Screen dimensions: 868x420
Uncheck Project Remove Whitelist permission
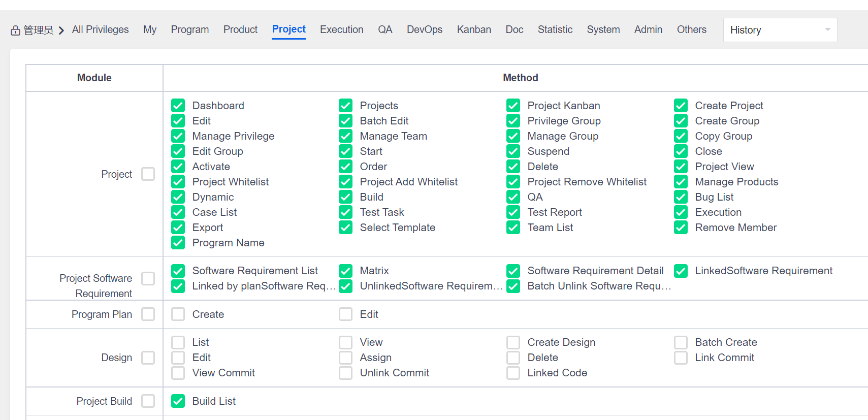[x=513, y=182]
